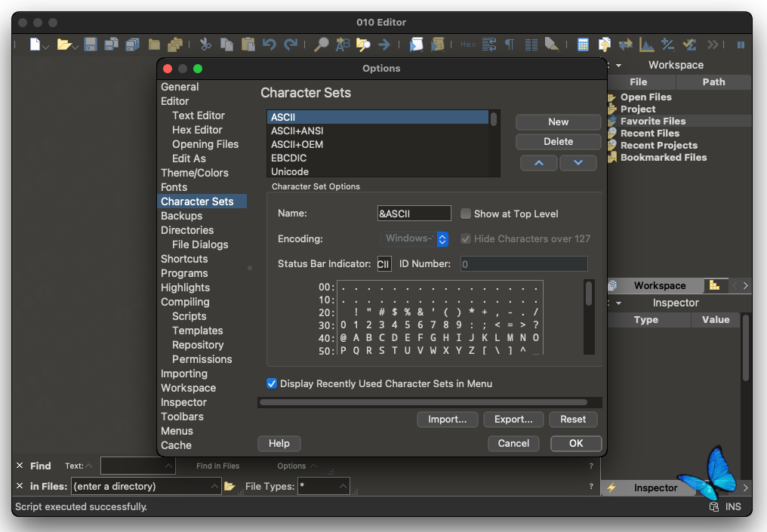The height and width of the screenshot is (532, 767).
Task: Expand the Find Text history dropdown
Action: click(168, 466)
